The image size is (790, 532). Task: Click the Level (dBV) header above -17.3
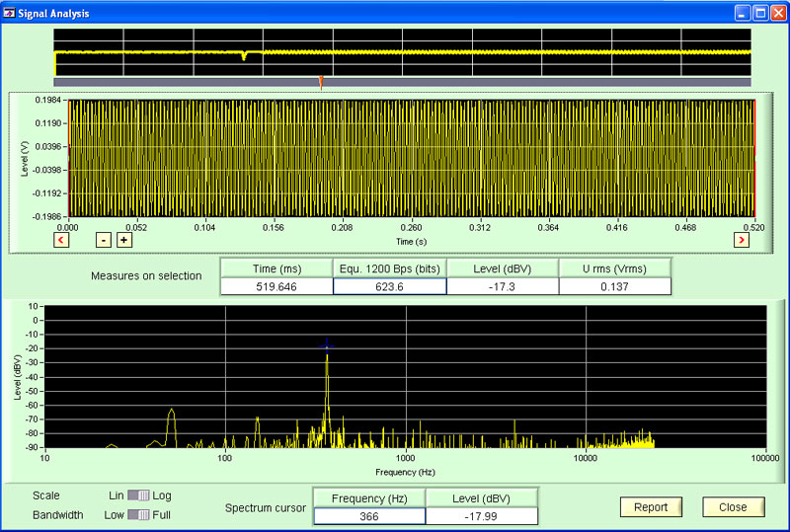[503, 268]
